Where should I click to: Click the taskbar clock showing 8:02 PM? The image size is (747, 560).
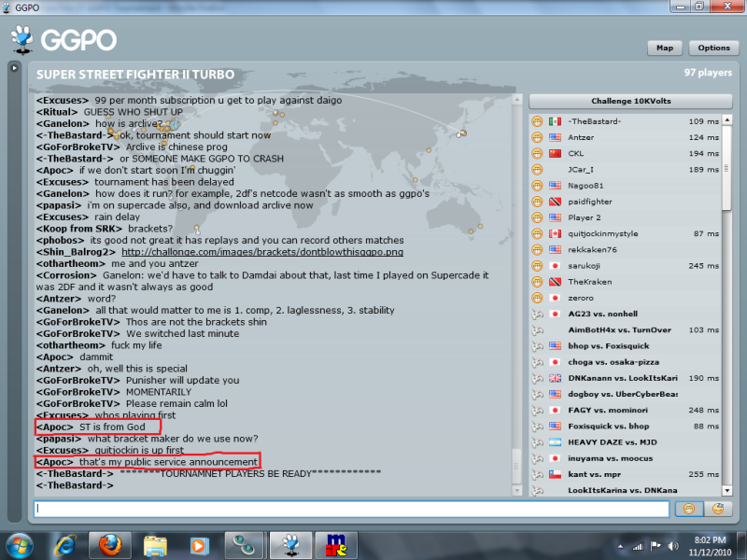(710, 546)
